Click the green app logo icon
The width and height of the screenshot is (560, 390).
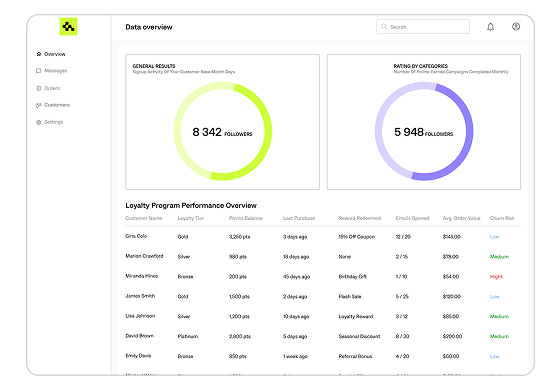pyautogui.click(x=68, y=26)
